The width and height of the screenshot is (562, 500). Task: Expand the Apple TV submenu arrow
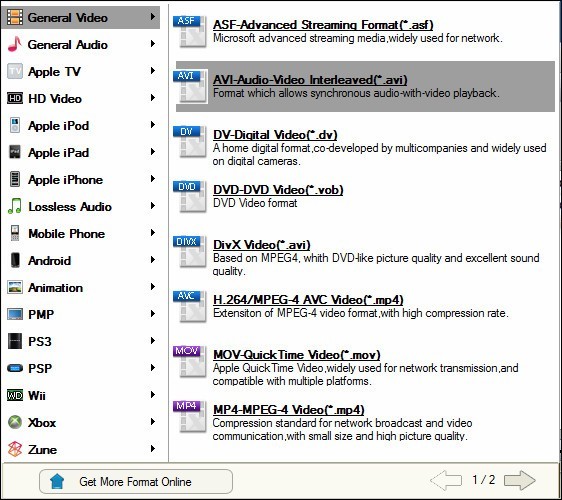point(153,71)
